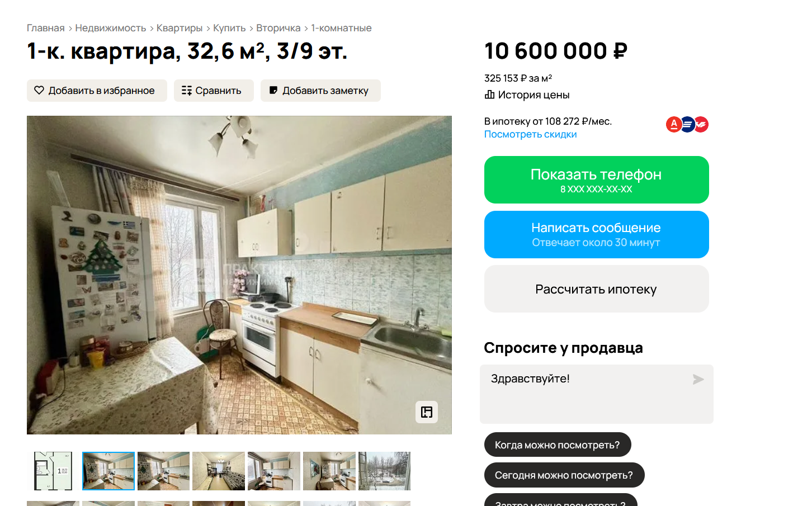The height and width of the screenshot is (506, 812).
Task: Click the compare list icon
Action: (x=187, y=90)
